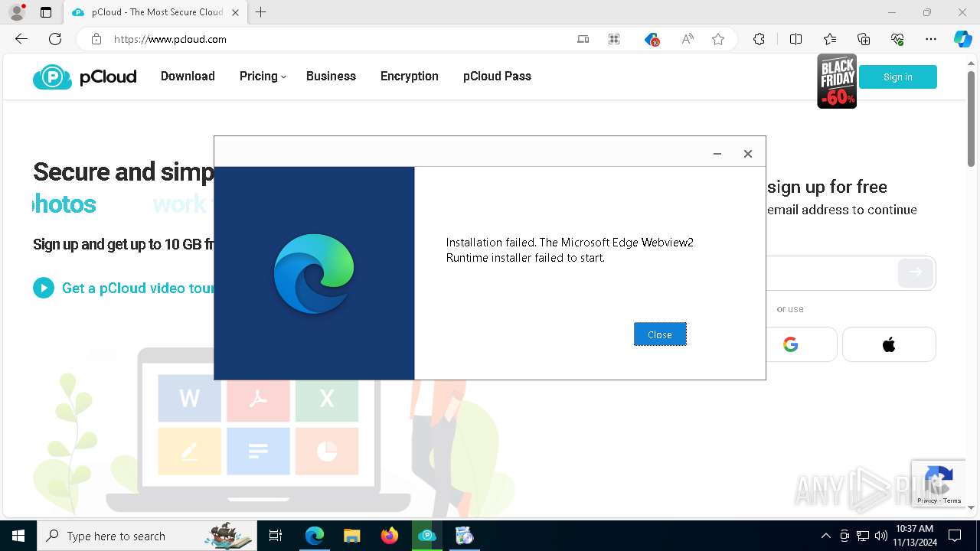Viewport: 980px width, 551px height.
Task: Open the Edge profile avatar icon
Action: [x=17, y=12]
